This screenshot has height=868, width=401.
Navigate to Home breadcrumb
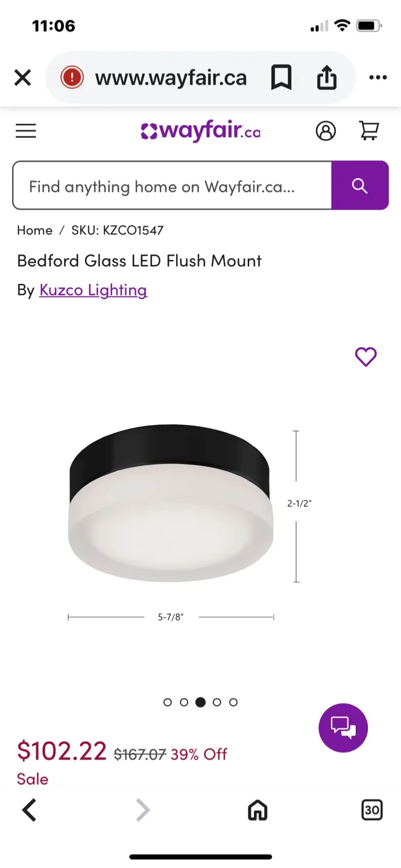[34, 230]
